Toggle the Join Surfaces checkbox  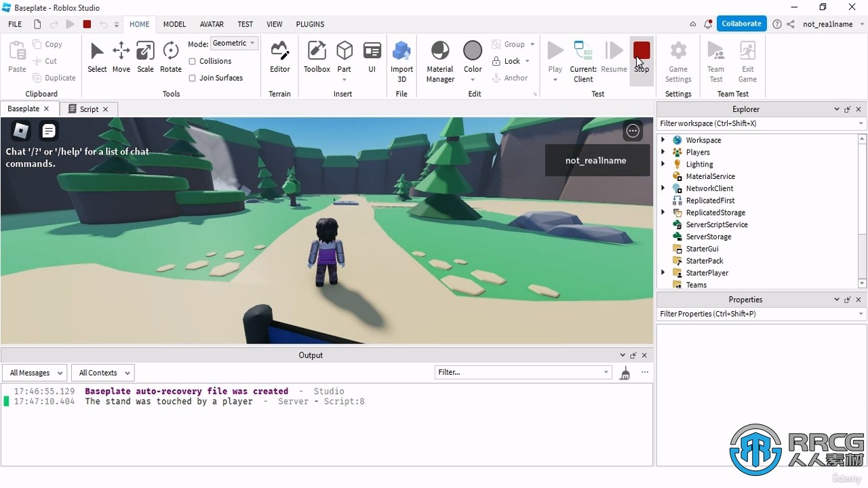coord(193,78)
